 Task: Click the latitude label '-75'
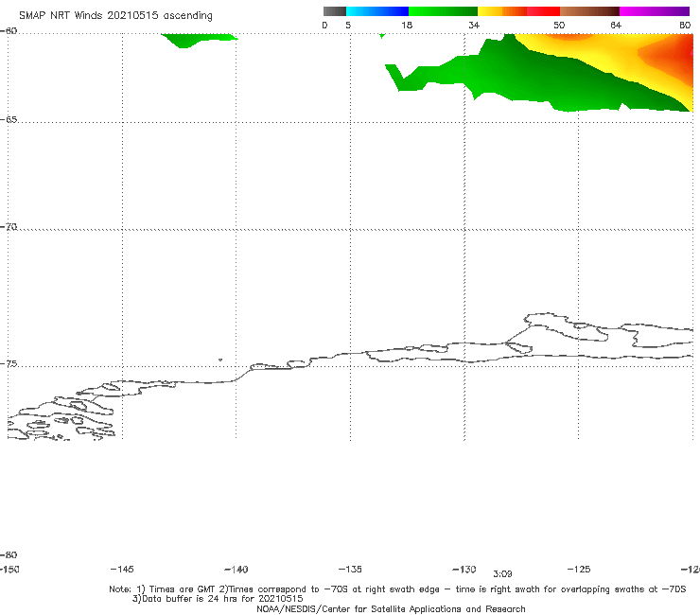(x=9, y=364)
